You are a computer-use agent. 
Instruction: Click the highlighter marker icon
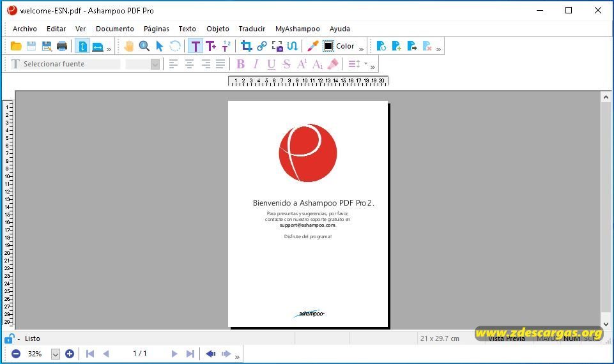point(333,64)
